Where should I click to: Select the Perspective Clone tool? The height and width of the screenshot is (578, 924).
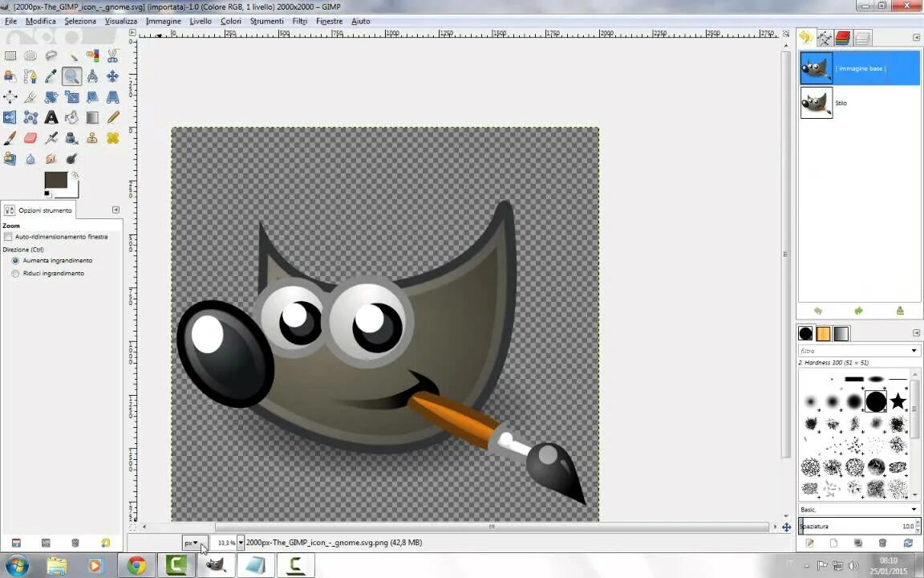click(x=10, y=158)
